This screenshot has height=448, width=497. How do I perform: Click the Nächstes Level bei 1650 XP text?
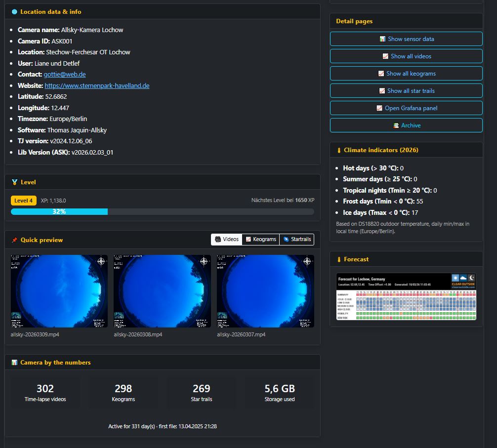pos(283,200)
